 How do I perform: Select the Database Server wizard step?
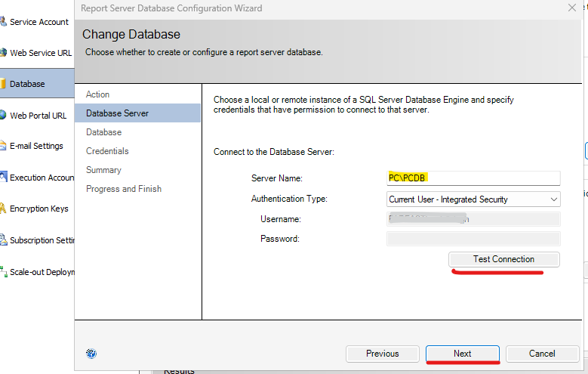(x=137, y=113)
